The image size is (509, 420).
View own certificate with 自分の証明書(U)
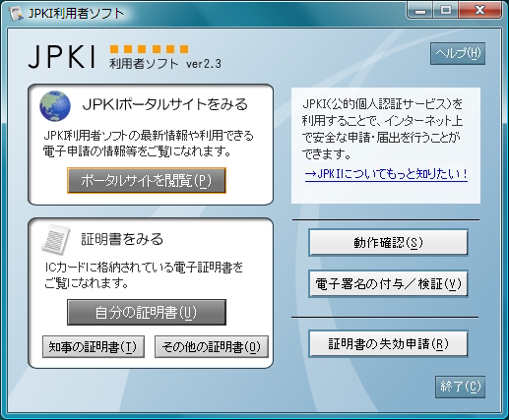pos(147,312)
